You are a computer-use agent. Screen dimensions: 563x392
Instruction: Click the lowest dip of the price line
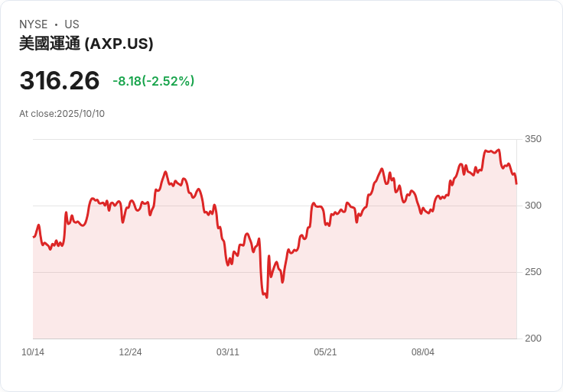[x=266, y=297]
